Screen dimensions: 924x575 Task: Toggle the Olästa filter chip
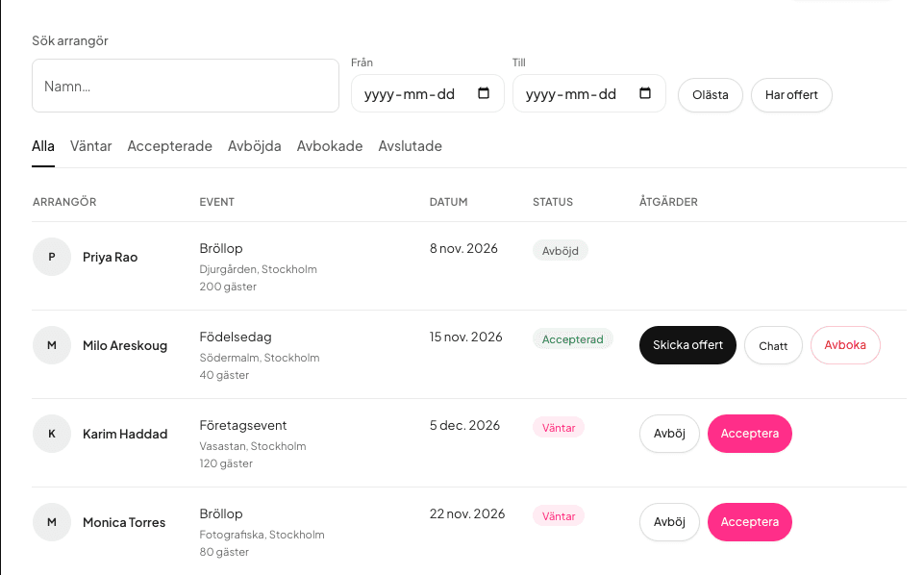tap(711, 95)
